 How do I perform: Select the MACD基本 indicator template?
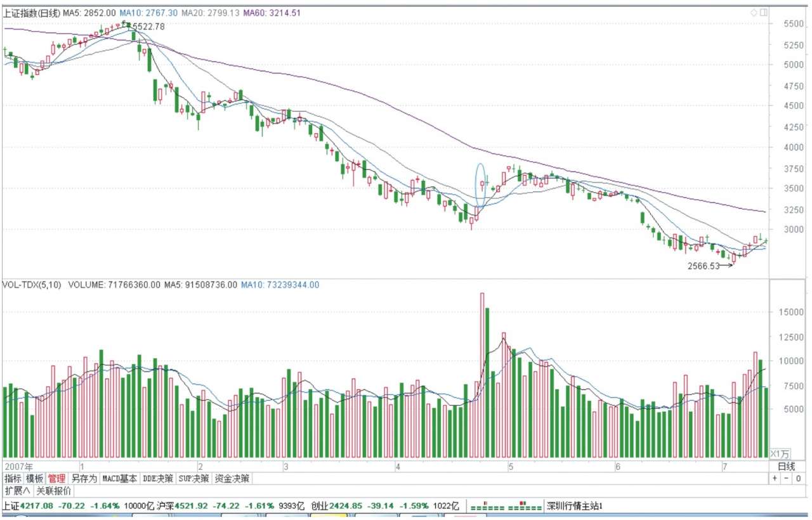[119, 478]
